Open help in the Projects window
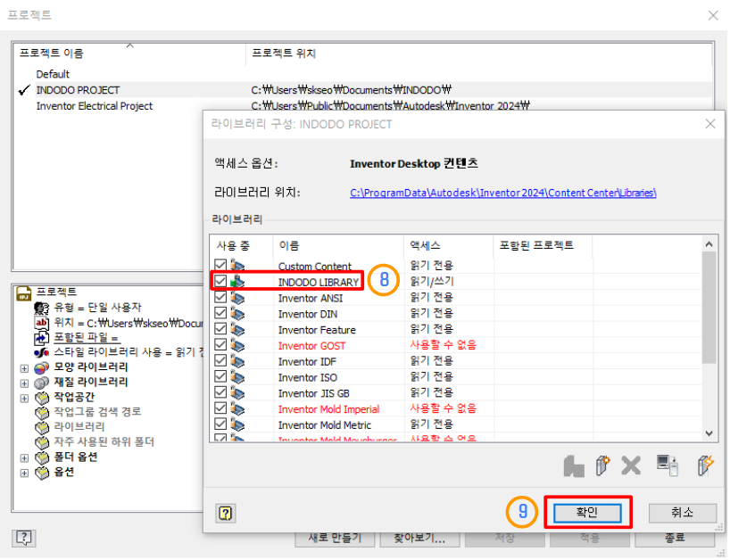 (x=24, y=538)
